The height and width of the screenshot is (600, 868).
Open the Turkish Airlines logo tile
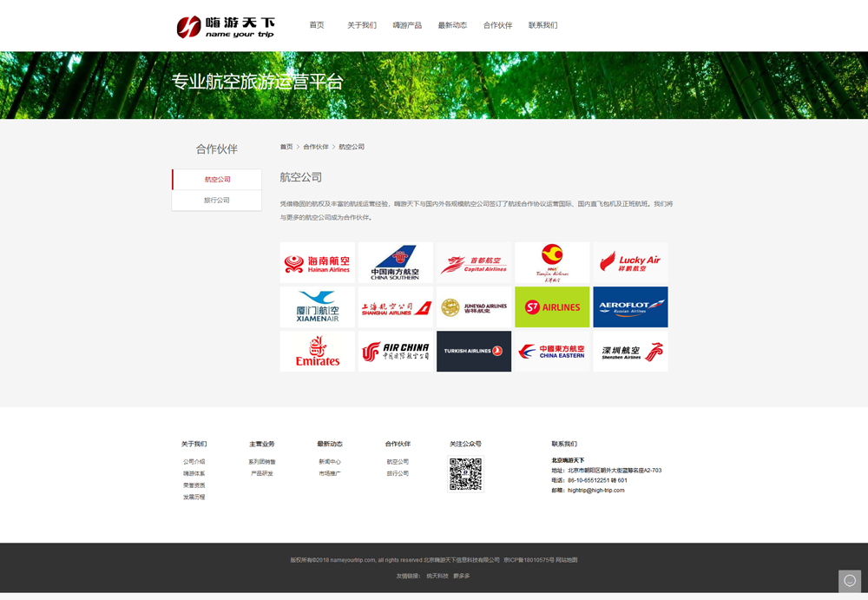474,352
